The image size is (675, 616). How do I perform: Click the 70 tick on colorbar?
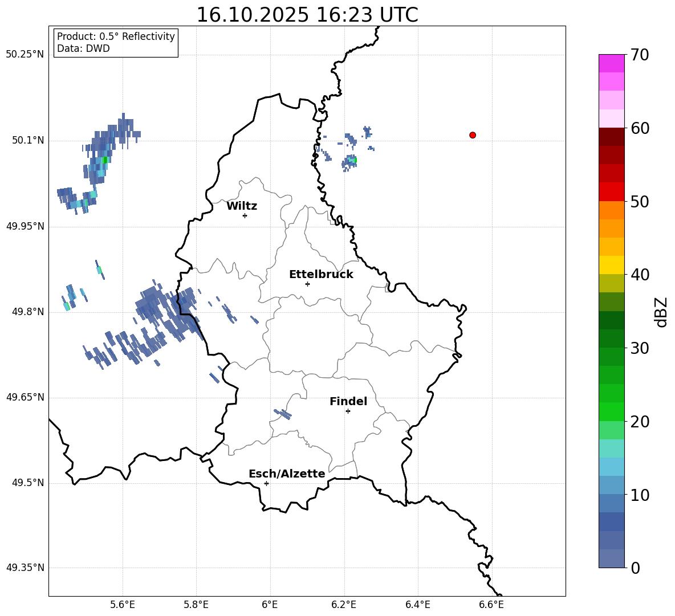(x=639, y=55)
